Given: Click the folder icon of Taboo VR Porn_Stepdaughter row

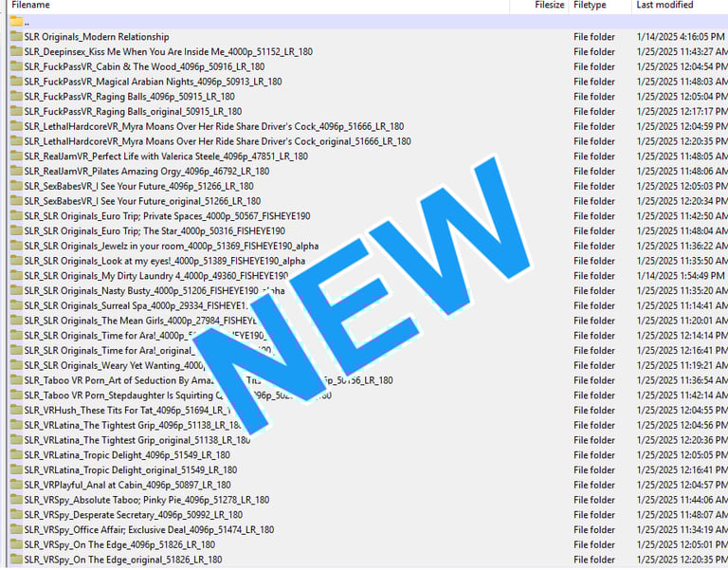Looking at the screenshot, I should point(17,395).
